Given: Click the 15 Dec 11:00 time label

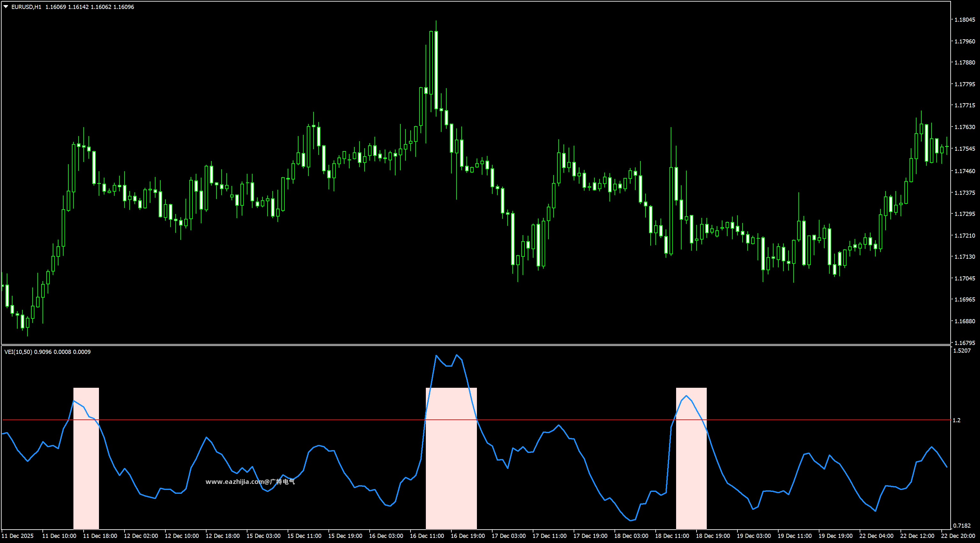Looking at the screenshot, I should click(x=304, y=536).
